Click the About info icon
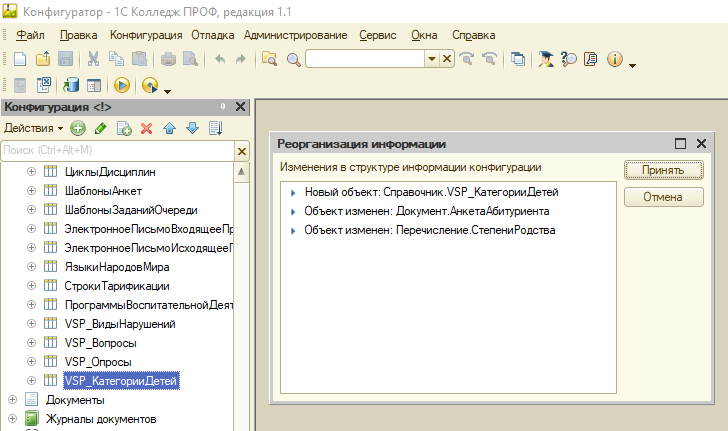Screen dimensions: 728x431 point(615,59)
